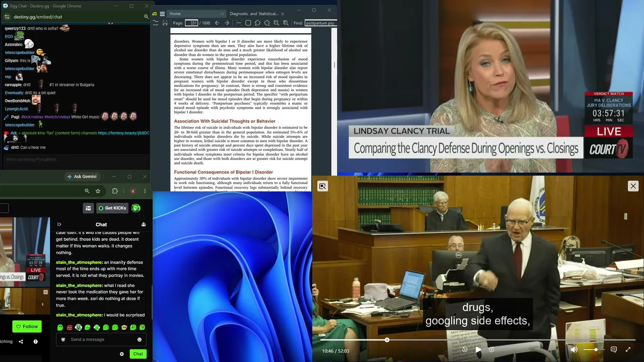Open a file in the PDF viewer
644x362 pixels.
click(156, 23)
